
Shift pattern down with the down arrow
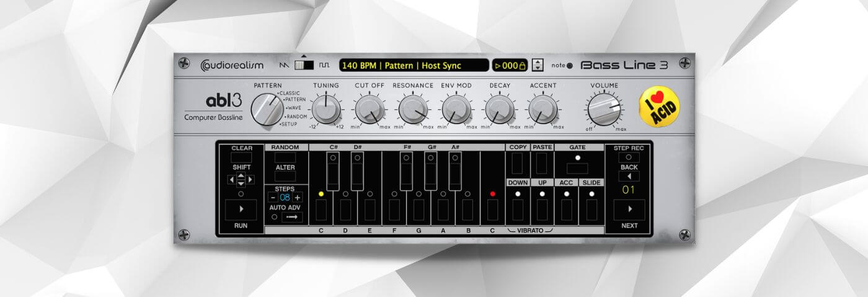[241, 184]
